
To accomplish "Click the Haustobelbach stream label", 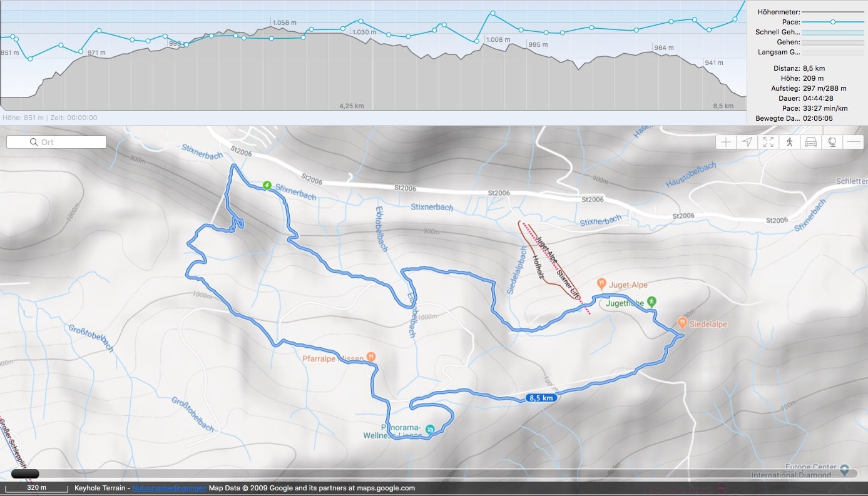I will [692, 175].
